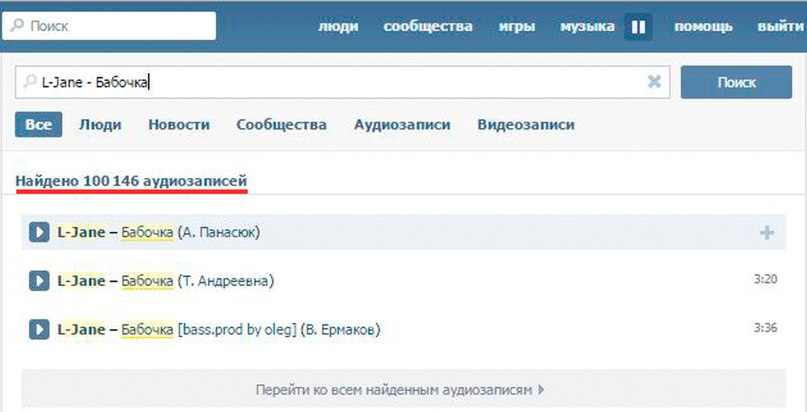Image resolution: width=807 pixels, height=412 pixels.
Task: Click the Найдено 100 146 аудиозаписей heading
Action: point(131,181)
